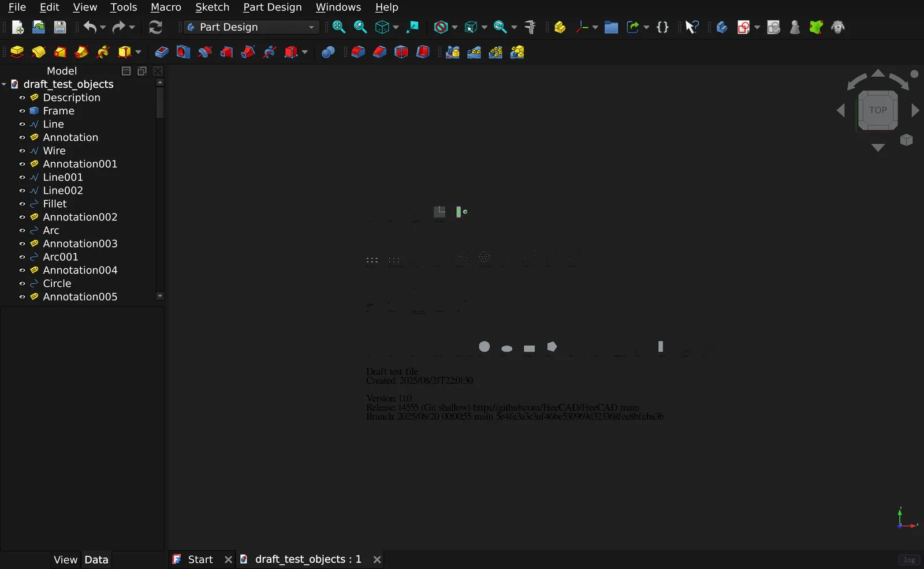Toggle visibility of Arc001
924x569 pixels.
coord(22,257)
